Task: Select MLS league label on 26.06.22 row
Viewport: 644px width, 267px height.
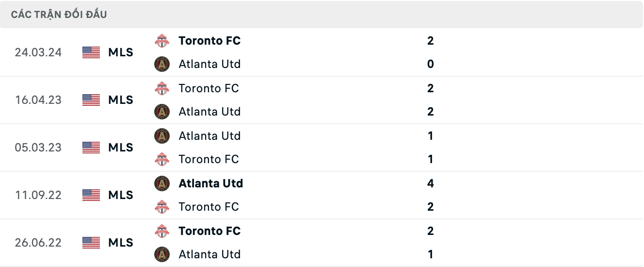Action: [x=121, y=243]
